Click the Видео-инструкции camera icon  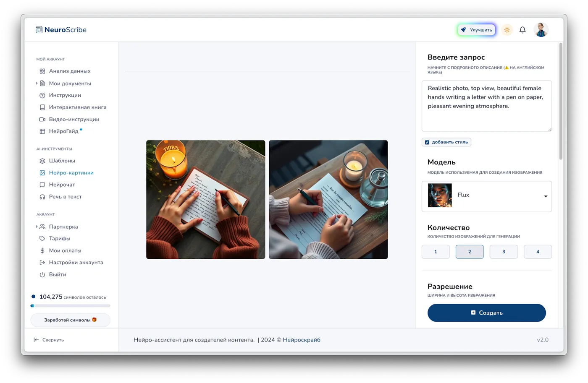click(42, 119)
